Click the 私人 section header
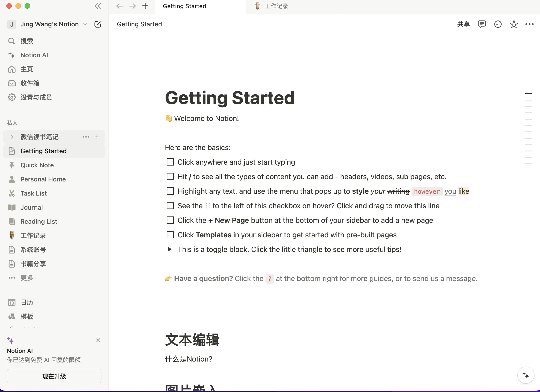540x392 pixels. tap(12, 123)
